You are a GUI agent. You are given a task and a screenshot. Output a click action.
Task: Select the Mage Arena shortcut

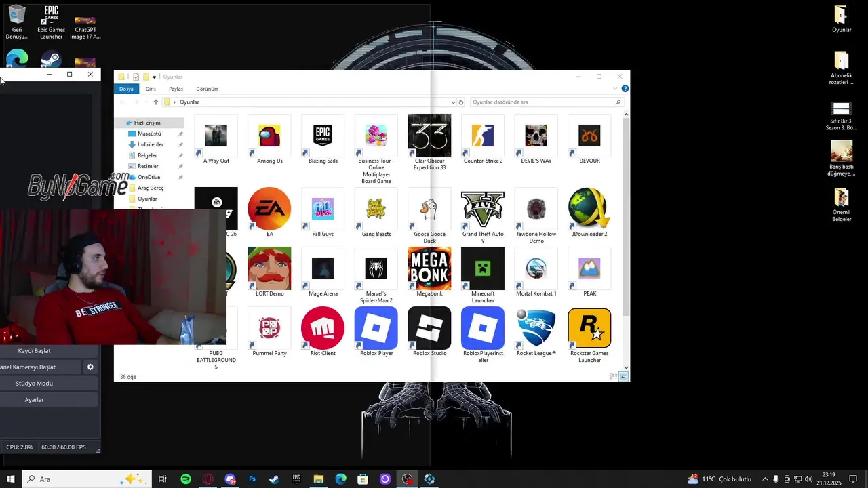323,272
